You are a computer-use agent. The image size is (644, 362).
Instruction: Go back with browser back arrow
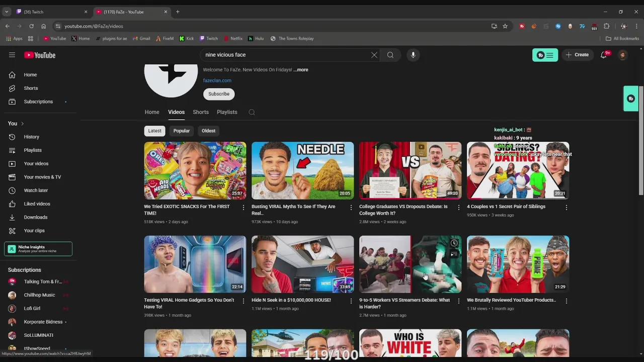(7, 26)
